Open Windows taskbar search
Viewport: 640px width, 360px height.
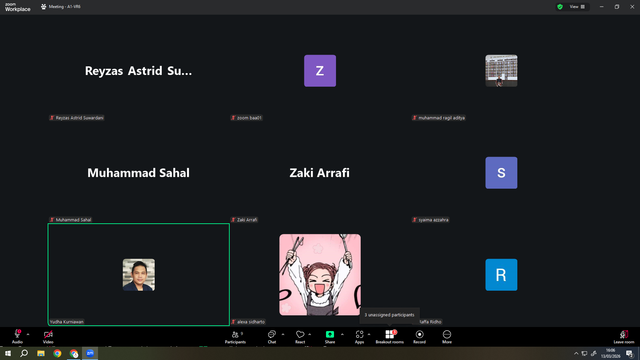(24, 353)
